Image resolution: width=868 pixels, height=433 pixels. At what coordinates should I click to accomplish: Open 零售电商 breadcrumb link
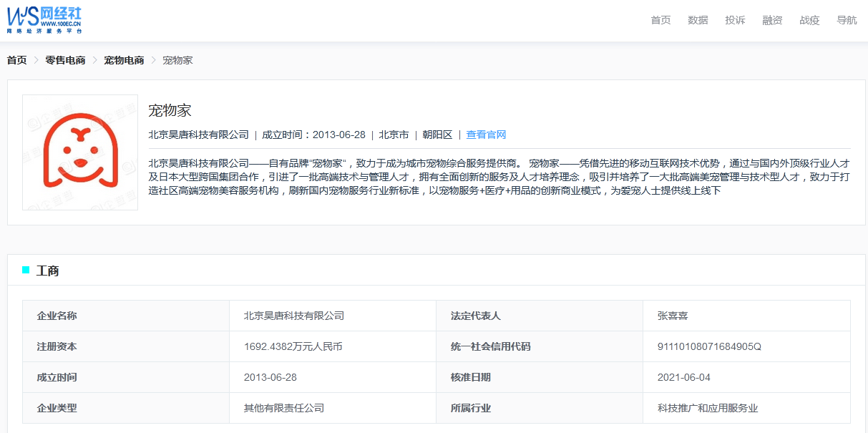coord(65,60)
